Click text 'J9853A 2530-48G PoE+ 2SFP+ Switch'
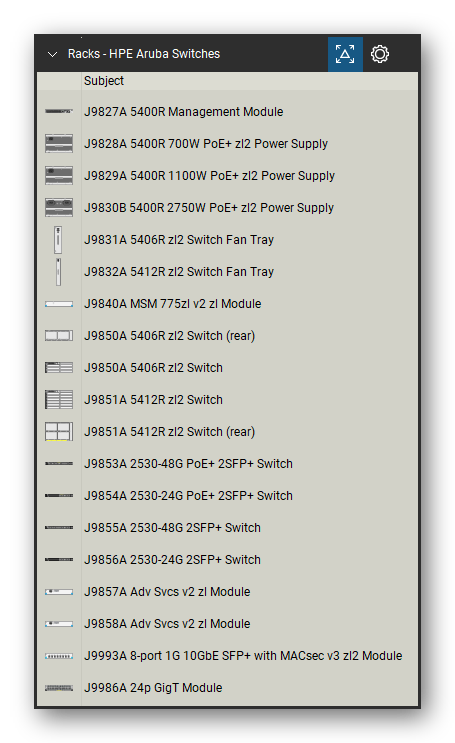The image size is (455, 743). click(188, 464)
